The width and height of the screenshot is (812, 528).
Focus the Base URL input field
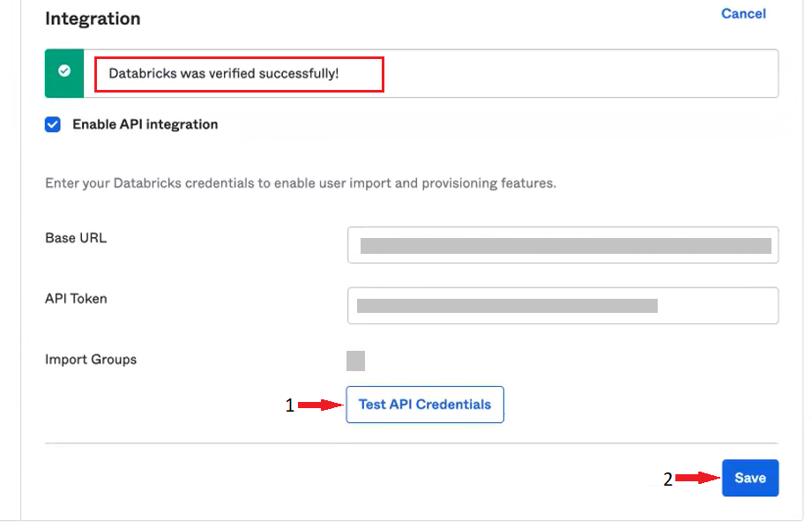(562, 245)
